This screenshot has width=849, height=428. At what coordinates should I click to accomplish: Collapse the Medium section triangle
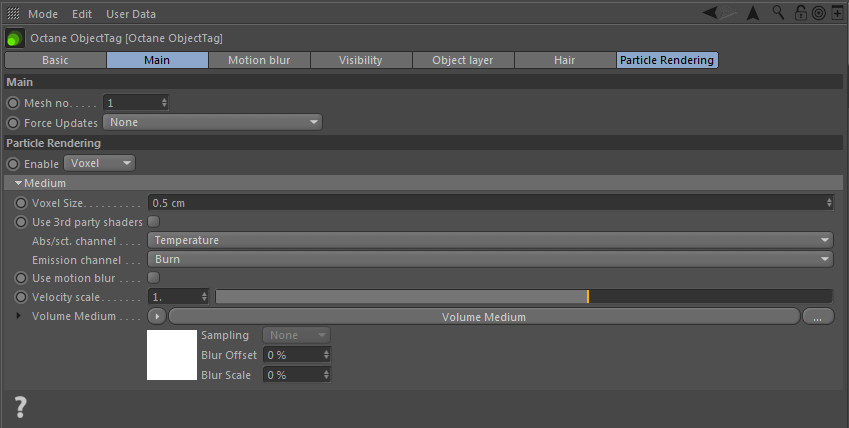[18, 183]
